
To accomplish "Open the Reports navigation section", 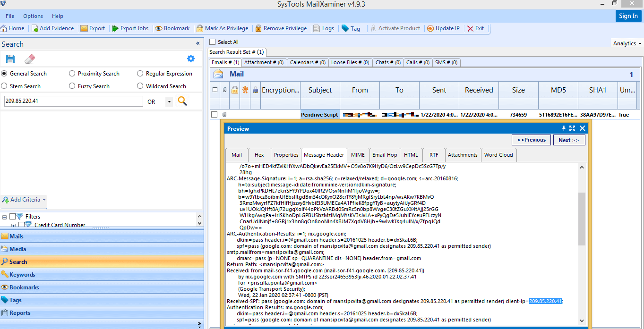I will coord(102,313).
